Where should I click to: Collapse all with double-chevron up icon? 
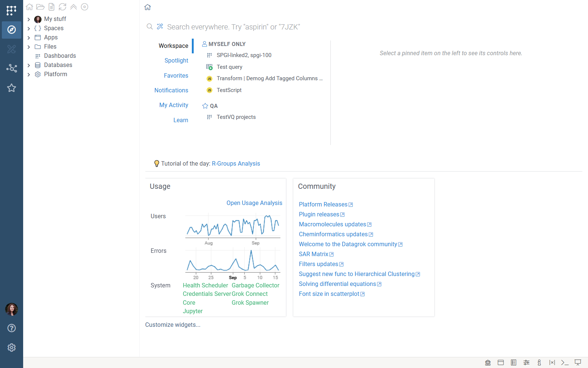tap(73, 7)
